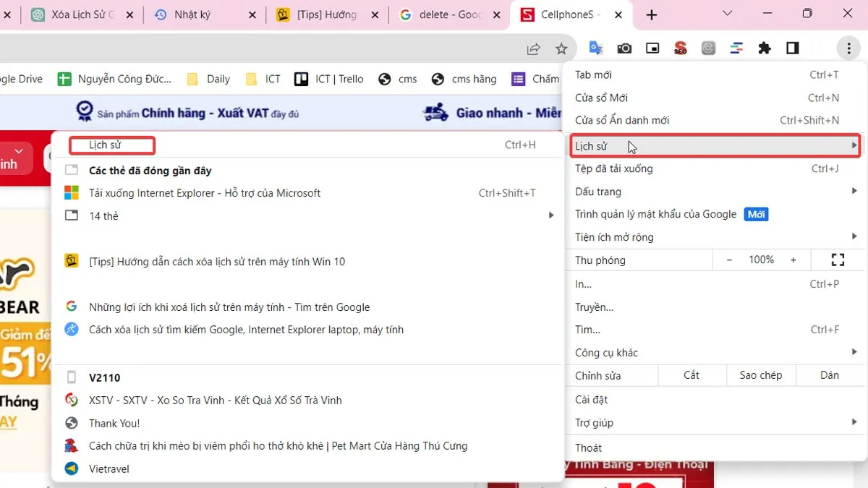868x488 pixels.
Task: Expand the 14 thẻ submenu arrow
Action: click(x=551, y=215)
